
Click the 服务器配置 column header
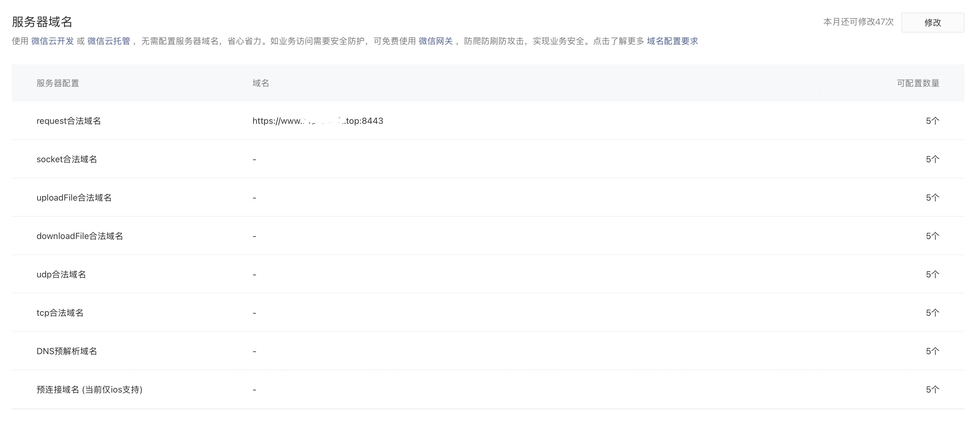pos(58,83)
